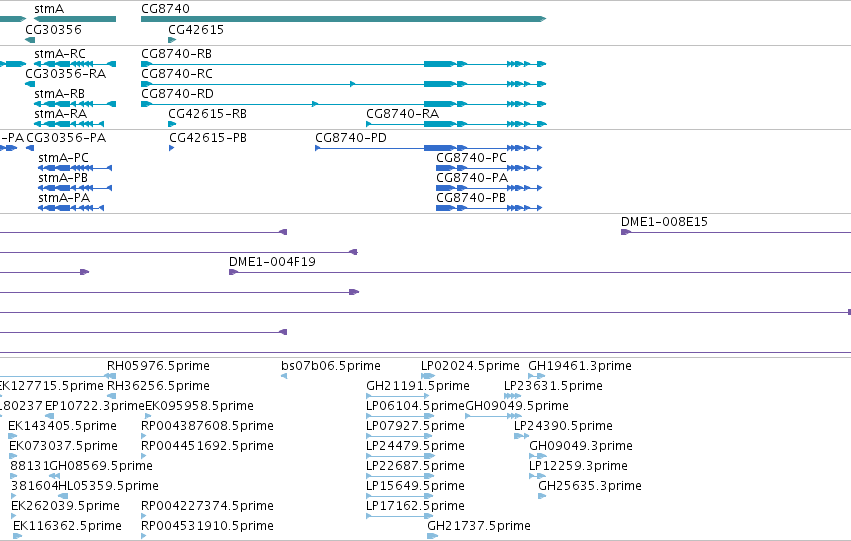
Task: Select the EK073037.5prime EST
Action: pyautogui.click(x=13, y=456)
